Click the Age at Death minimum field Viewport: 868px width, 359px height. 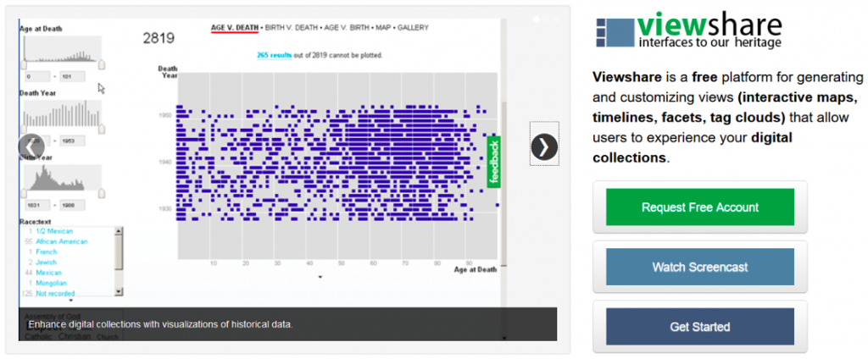(x=37, y=76)
